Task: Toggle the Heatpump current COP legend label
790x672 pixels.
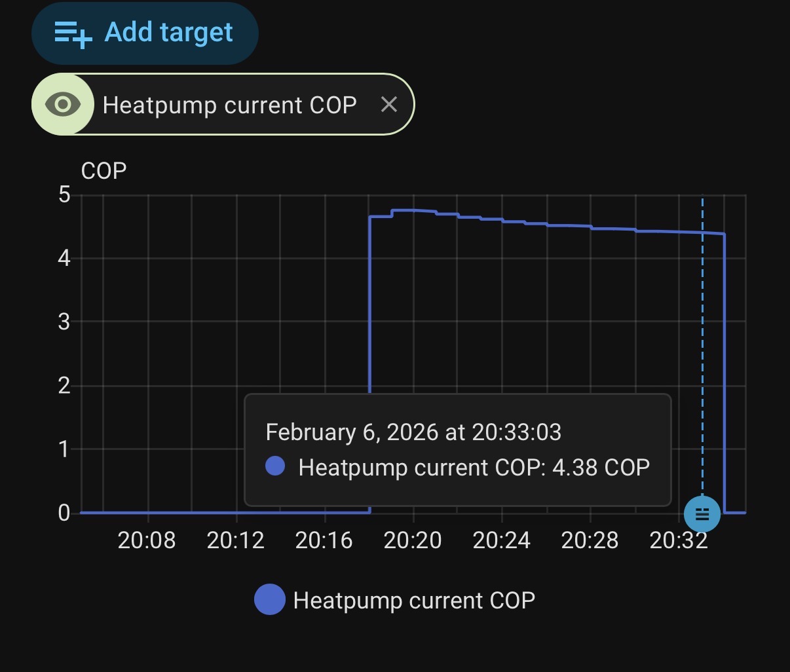Action: click(x=414, y=600)
